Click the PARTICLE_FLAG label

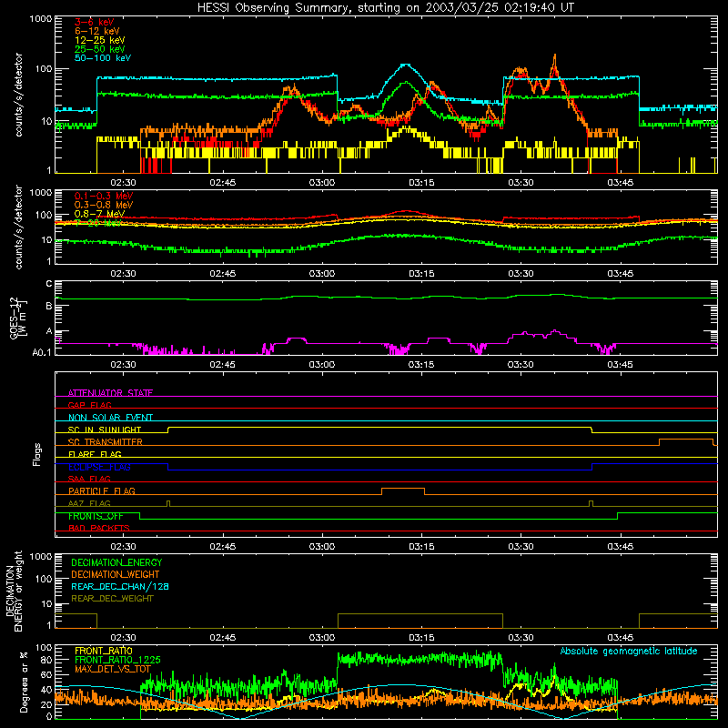(x=102, y=490)
